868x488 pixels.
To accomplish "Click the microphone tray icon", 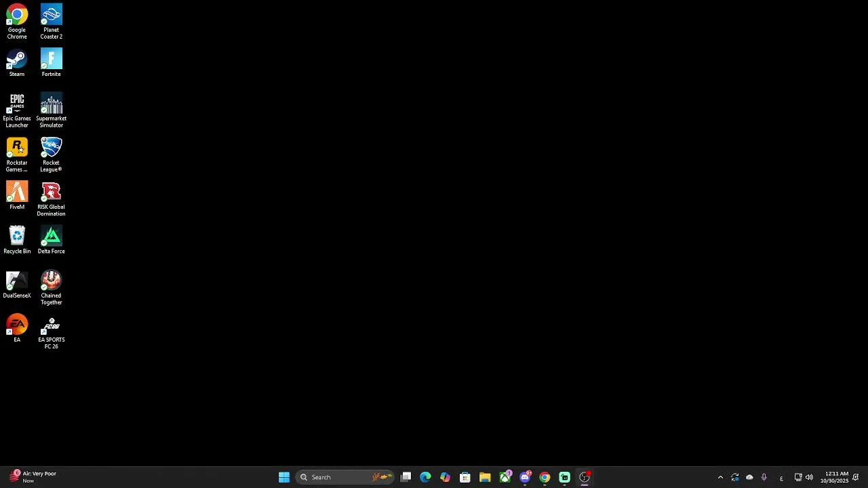I will tap(764, 477).
